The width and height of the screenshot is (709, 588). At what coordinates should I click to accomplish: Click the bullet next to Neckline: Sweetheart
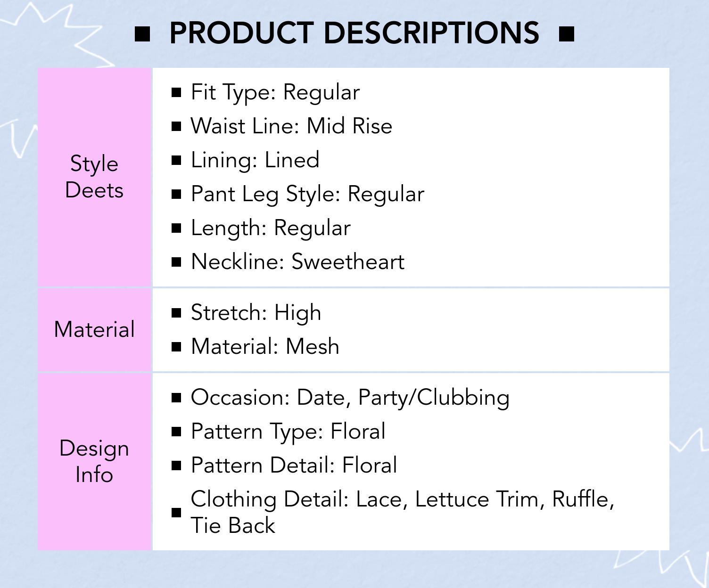(x=176, y=262)
